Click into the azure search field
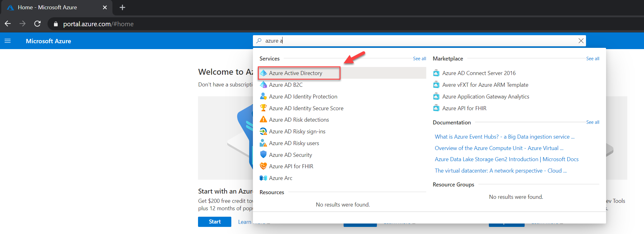This screenshot has width=644, height=234. click(419, 41)
